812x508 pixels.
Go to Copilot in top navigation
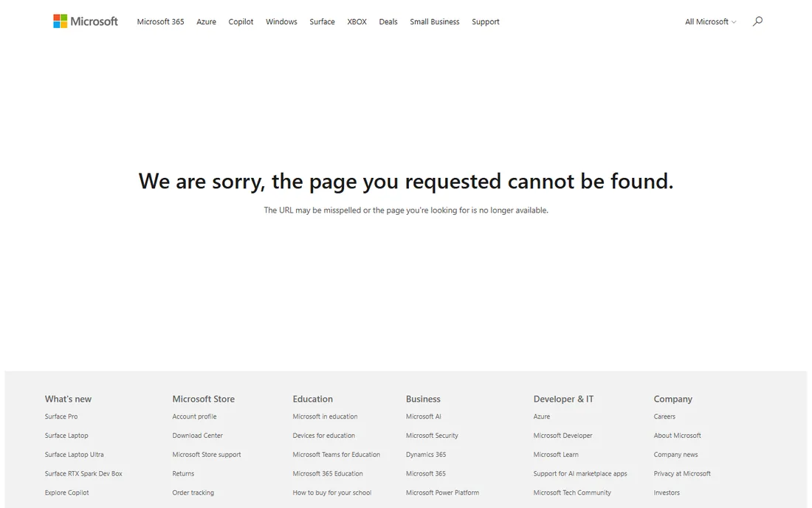point(241,21)
